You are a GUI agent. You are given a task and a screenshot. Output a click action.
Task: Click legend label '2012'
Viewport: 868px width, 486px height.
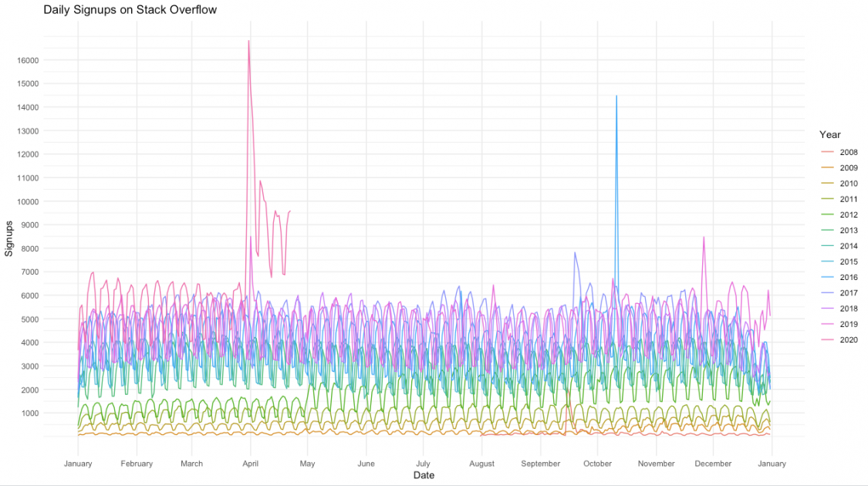point(849,214)
